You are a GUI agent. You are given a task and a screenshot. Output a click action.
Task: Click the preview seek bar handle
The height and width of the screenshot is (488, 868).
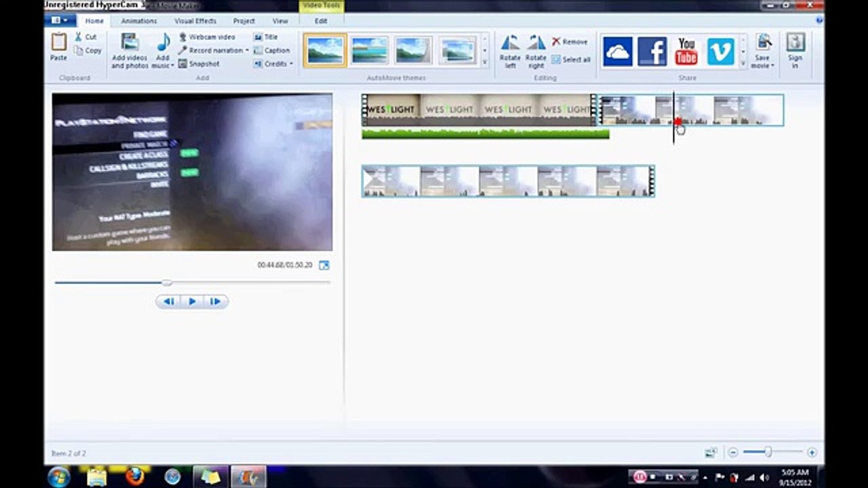point(167,282)
